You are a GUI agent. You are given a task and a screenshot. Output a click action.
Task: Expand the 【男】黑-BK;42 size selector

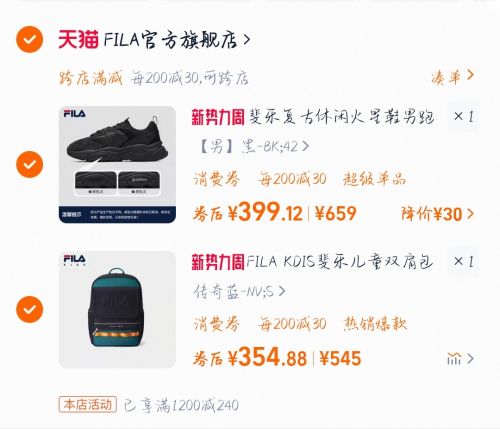[254, 146]
